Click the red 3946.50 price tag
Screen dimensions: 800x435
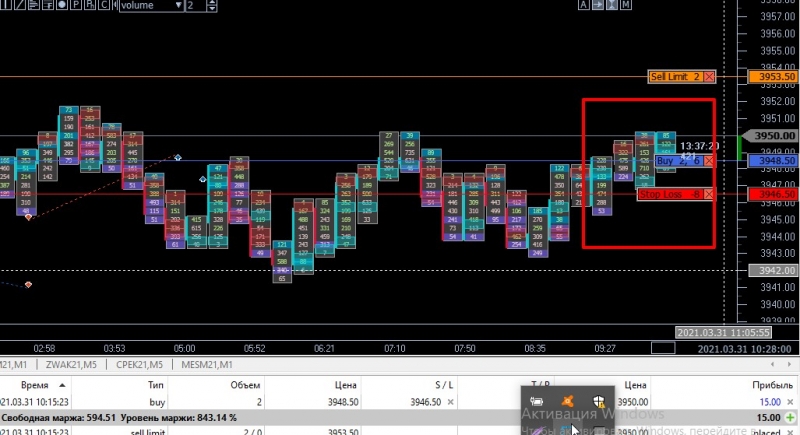773,194
